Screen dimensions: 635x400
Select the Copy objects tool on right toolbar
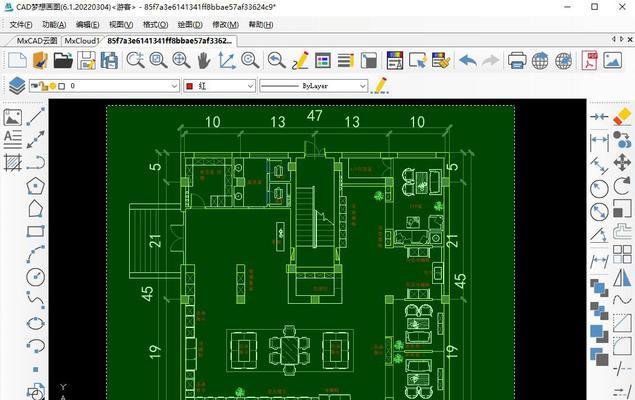point(622,140)
